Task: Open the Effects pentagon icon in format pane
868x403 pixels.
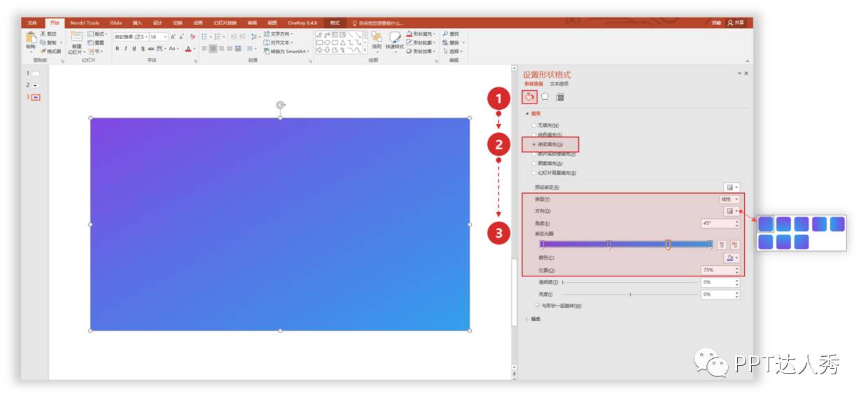Action: coord(545,97)
